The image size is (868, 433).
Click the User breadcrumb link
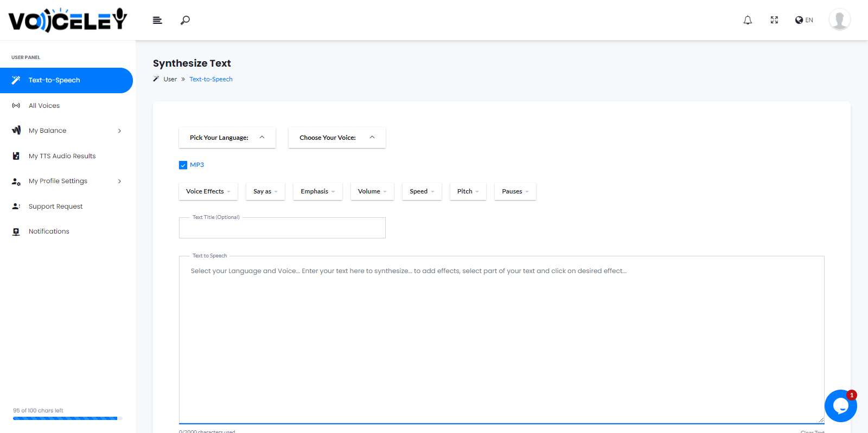170,79
